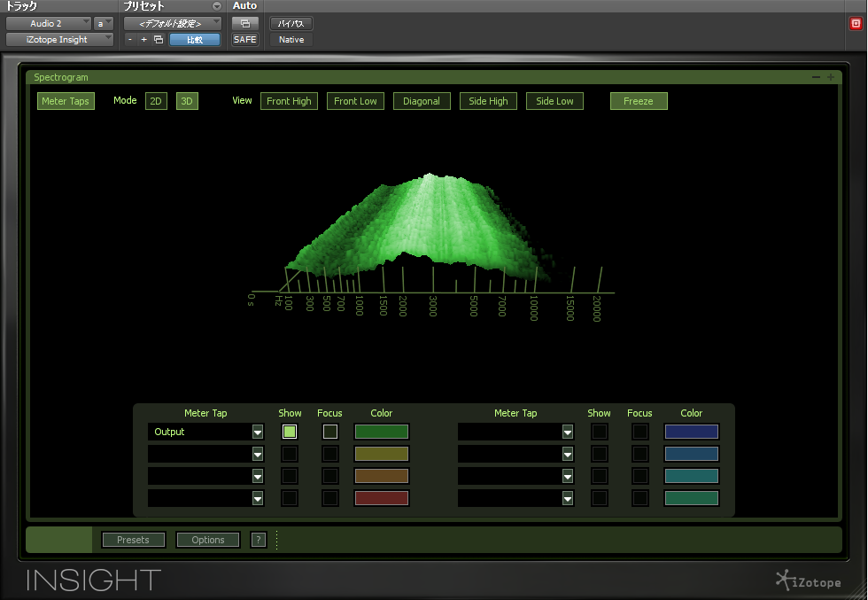
Task: Select the Front Low view
Action: click(x=355, y=101)
